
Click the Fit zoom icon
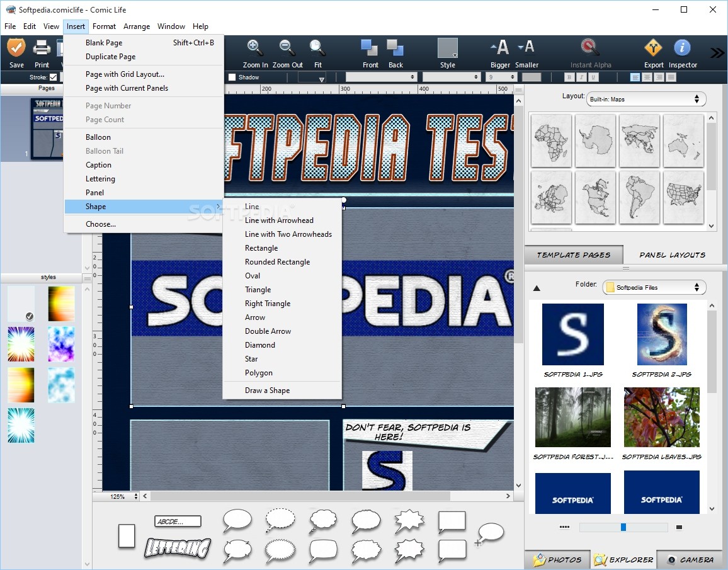click(317, 48)
